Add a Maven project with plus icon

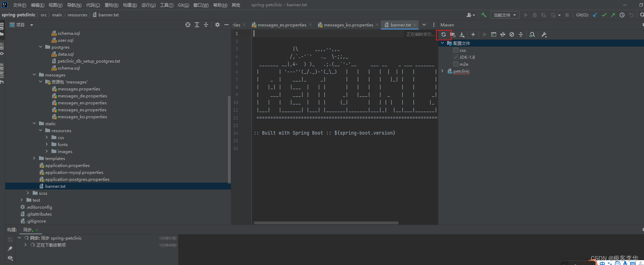(473, 34)
